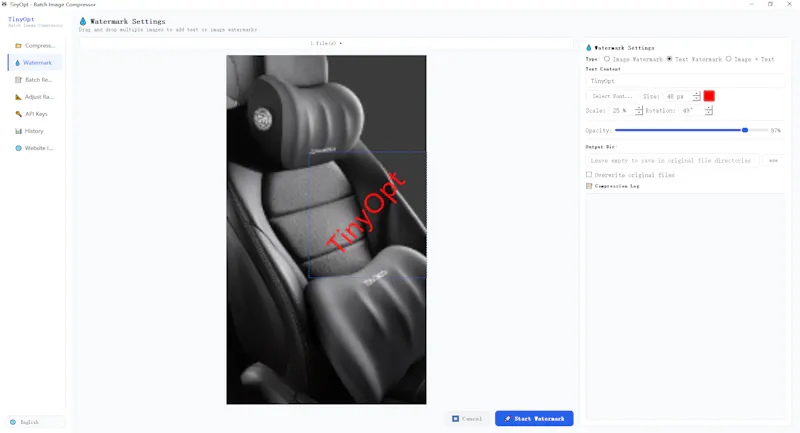
Task: Click the Opacity slider handle
Action: pos(745,130)
